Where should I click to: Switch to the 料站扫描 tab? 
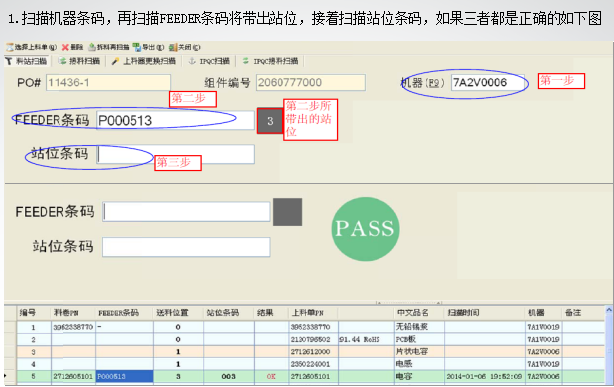27,61
